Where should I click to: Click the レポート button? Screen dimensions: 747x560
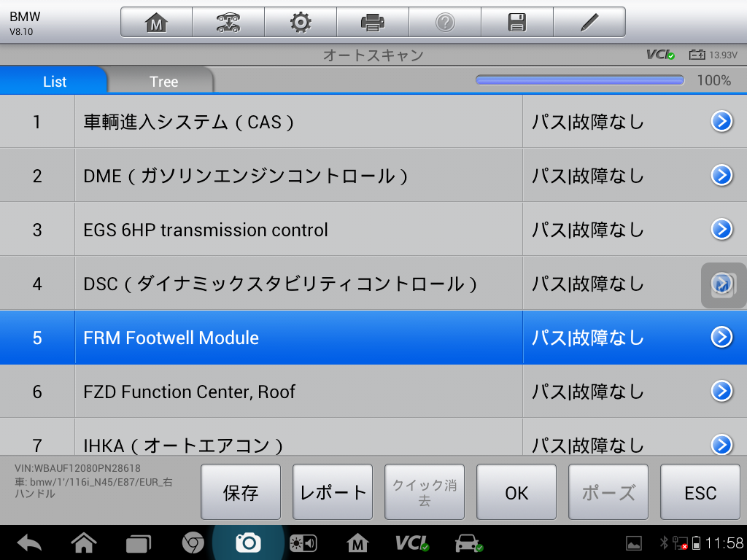pyautogui.click(x=333, y=492)
